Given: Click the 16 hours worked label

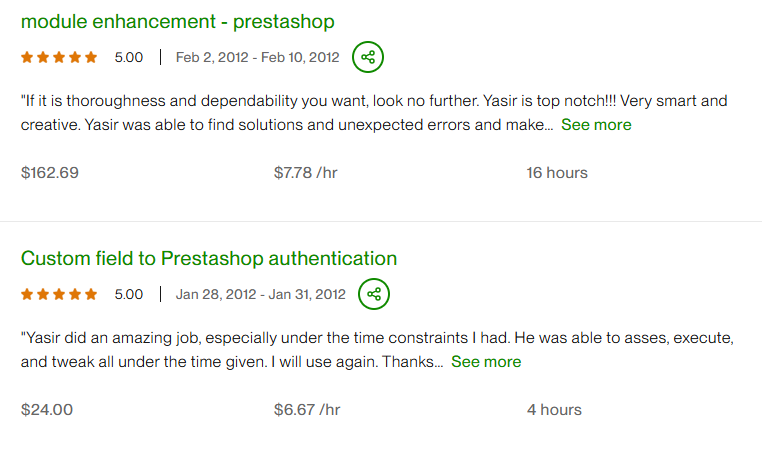Looking at the screenshot, I should pos(557,173).
